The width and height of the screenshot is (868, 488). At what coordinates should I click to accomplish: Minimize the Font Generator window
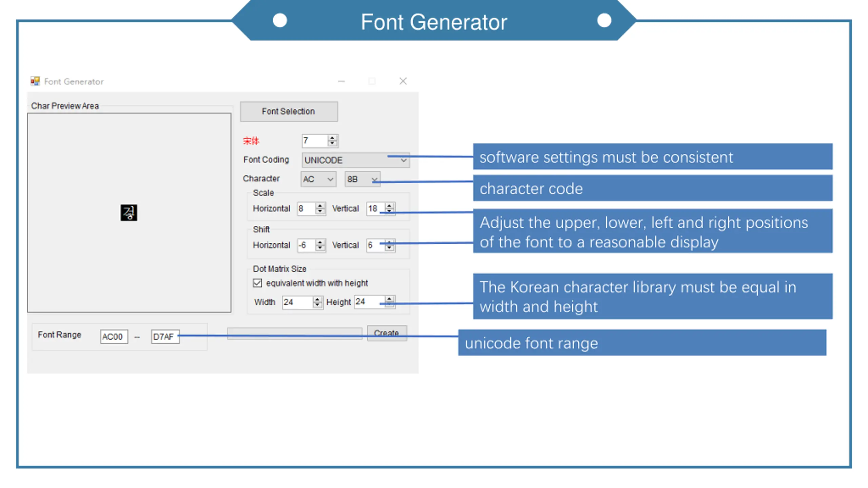341,81
